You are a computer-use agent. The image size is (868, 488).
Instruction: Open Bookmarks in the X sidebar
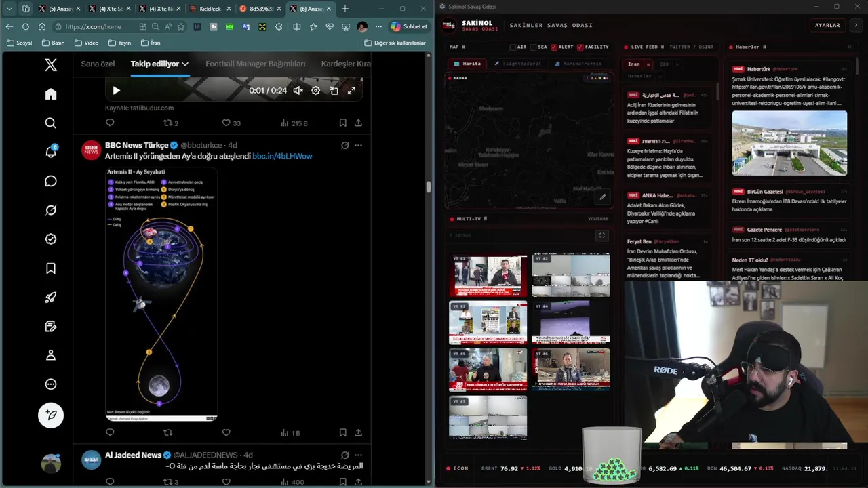pos(51,268)
